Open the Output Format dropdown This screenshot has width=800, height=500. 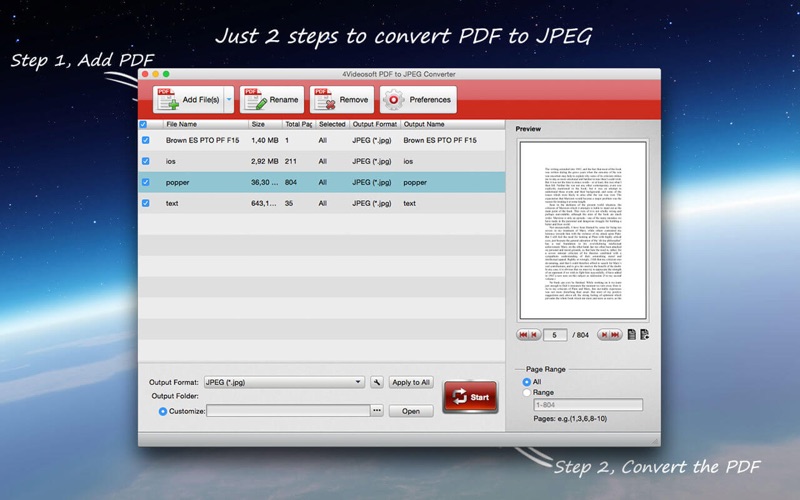click(284, 382)
